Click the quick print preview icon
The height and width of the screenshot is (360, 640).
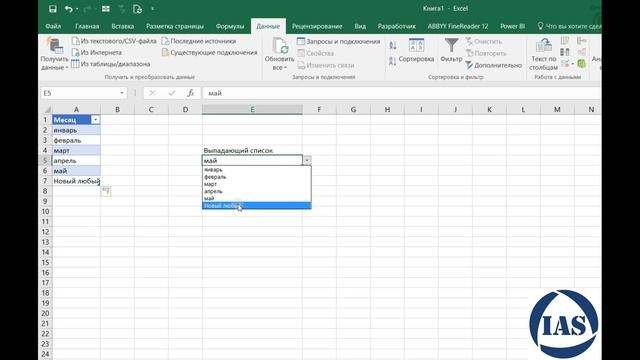pyautogui.click(x=138, y=9)
